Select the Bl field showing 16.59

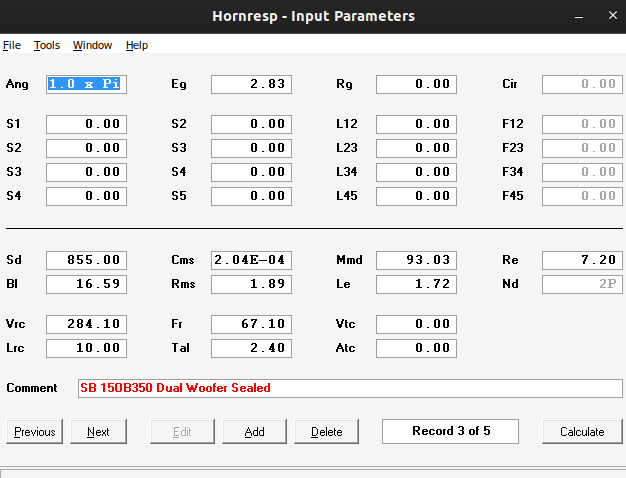pyautogui.click(x=86, y=284)
